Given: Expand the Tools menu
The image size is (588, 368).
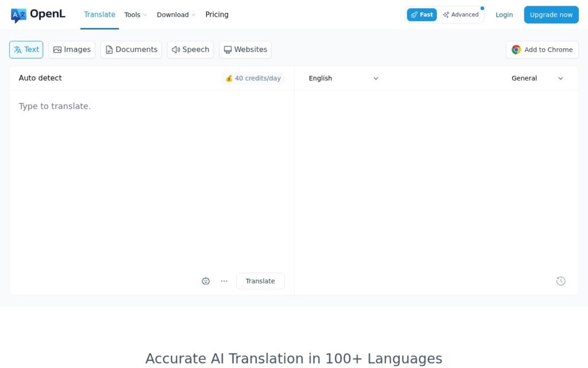Looking at the screenshot, I should pos(136,14).
